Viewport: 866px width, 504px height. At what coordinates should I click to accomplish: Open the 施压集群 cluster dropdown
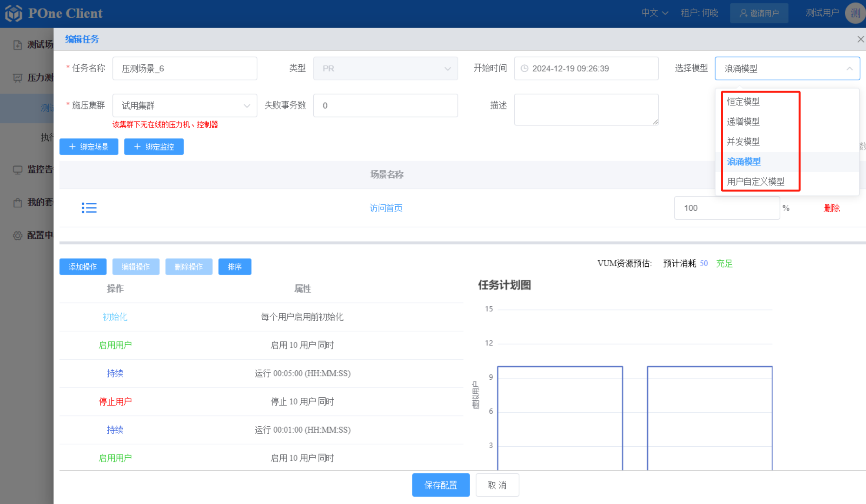(x=185, y=106)
